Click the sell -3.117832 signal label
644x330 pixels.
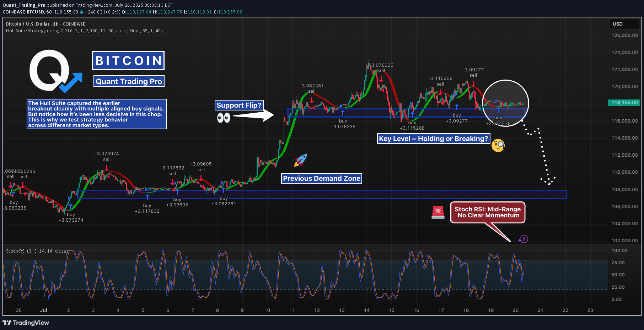172,171
